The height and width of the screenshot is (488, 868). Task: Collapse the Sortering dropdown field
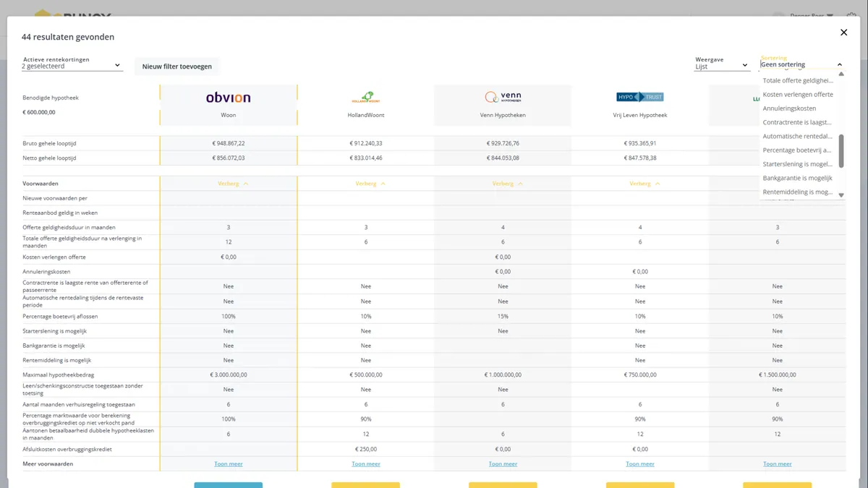click(801, 64)
